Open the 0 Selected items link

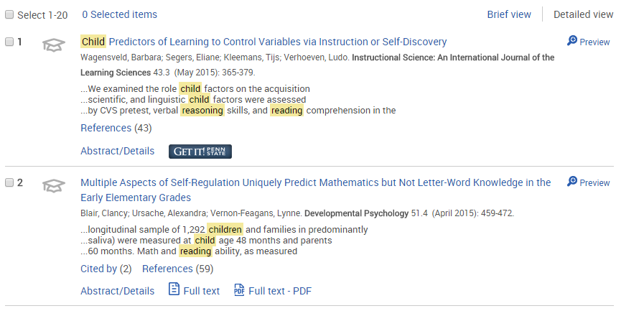pos(119,14)
